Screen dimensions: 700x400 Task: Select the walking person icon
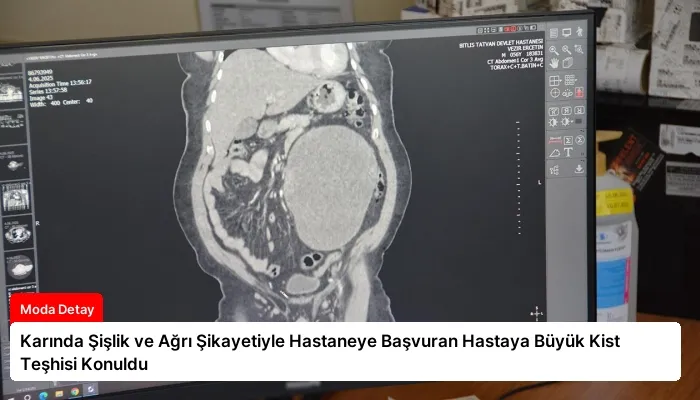(579, 32)
